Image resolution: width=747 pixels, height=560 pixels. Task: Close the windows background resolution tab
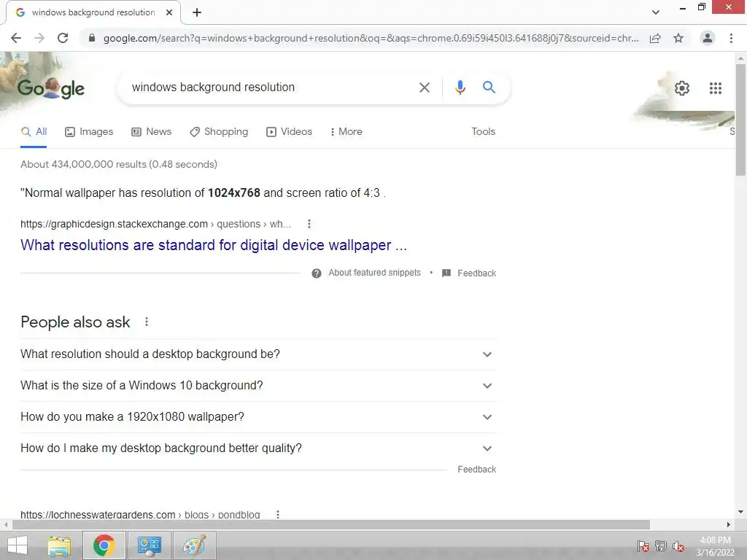[x=169, y=12]
